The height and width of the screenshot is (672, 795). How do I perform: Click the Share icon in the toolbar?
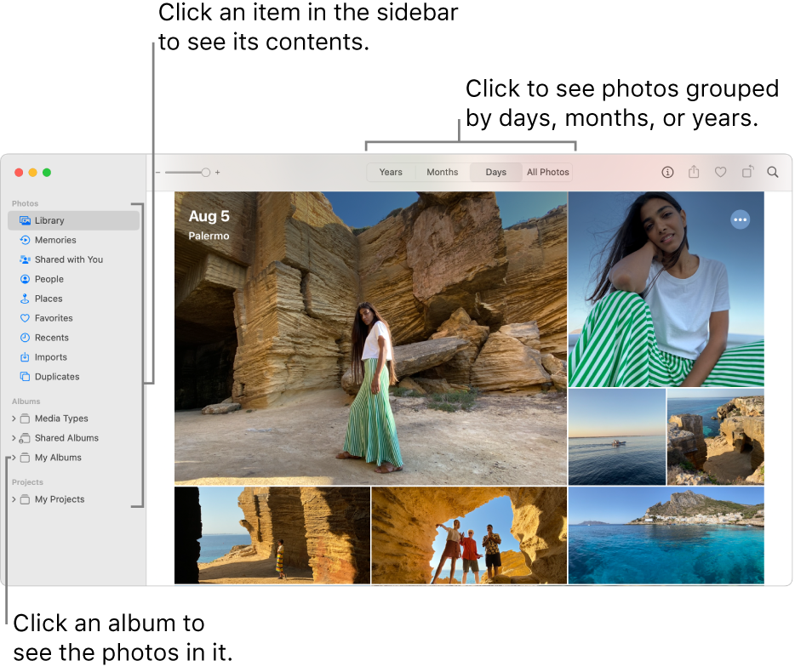tap(694, 172)
